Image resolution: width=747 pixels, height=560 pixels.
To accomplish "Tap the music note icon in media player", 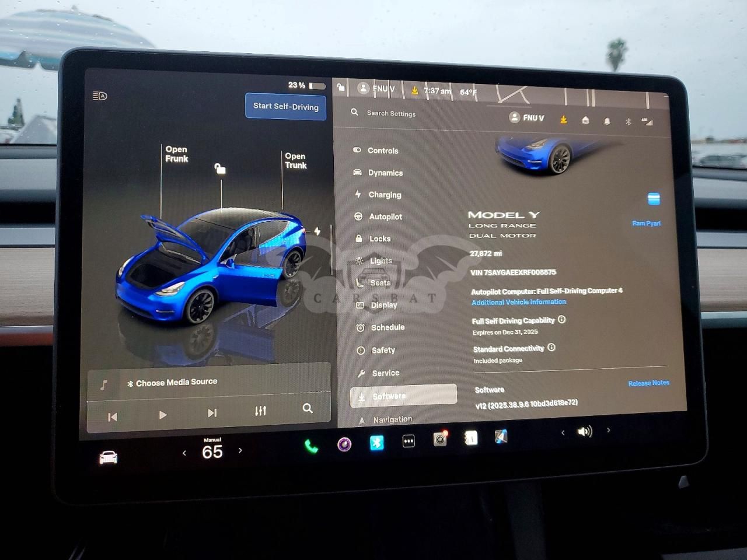I will click(x=104, y=384).
